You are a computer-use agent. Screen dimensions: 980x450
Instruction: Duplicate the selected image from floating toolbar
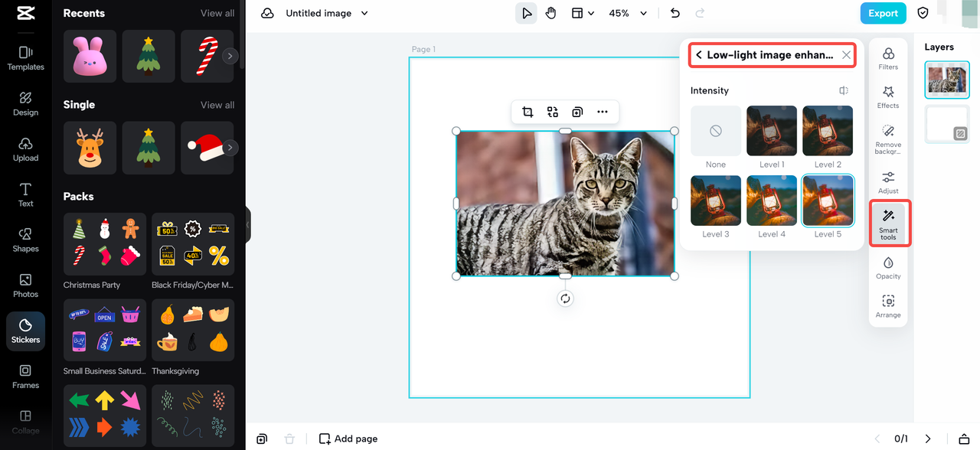click(x=577, y=112)
